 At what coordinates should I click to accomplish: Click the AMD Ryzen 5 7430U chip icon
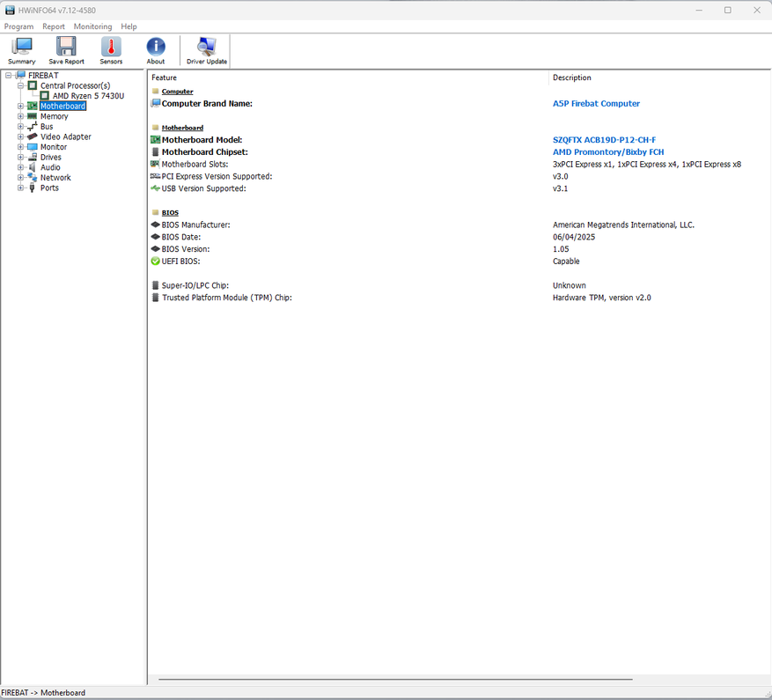click(x=44, y=96)
